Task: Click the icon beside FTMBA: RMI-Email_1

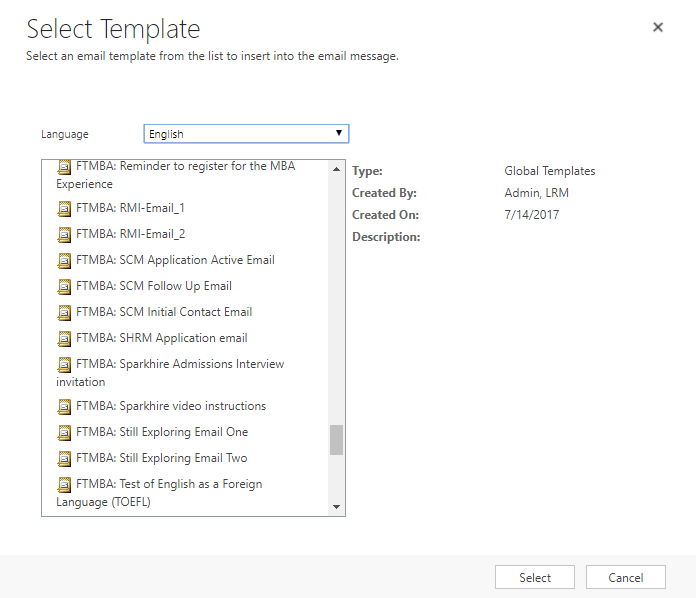Action: 64,208
